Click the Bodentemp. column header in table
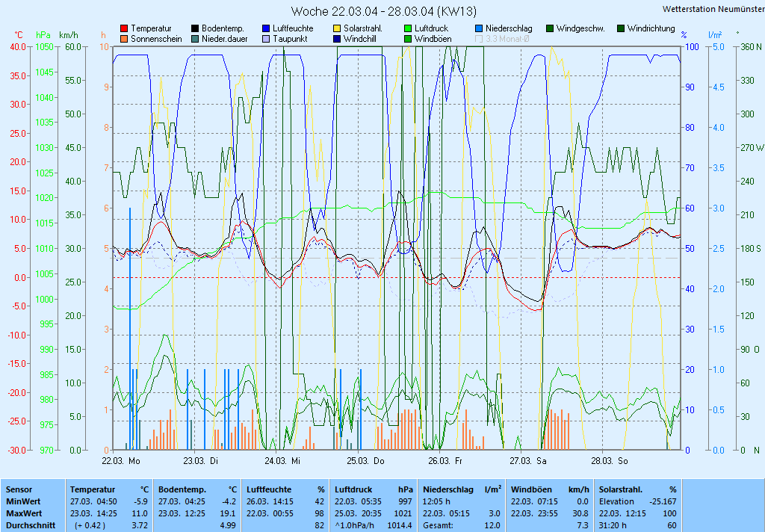 (182, 489)
